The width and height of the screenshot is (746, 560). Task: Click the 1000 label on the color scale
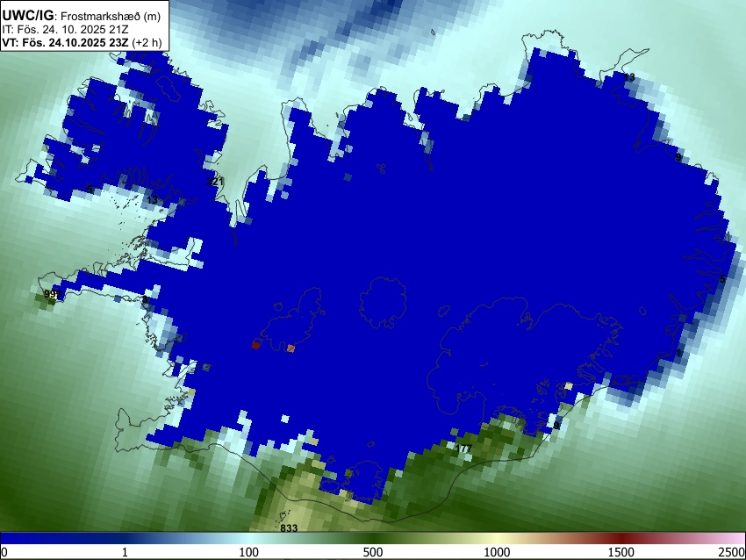tap(497, 552)
